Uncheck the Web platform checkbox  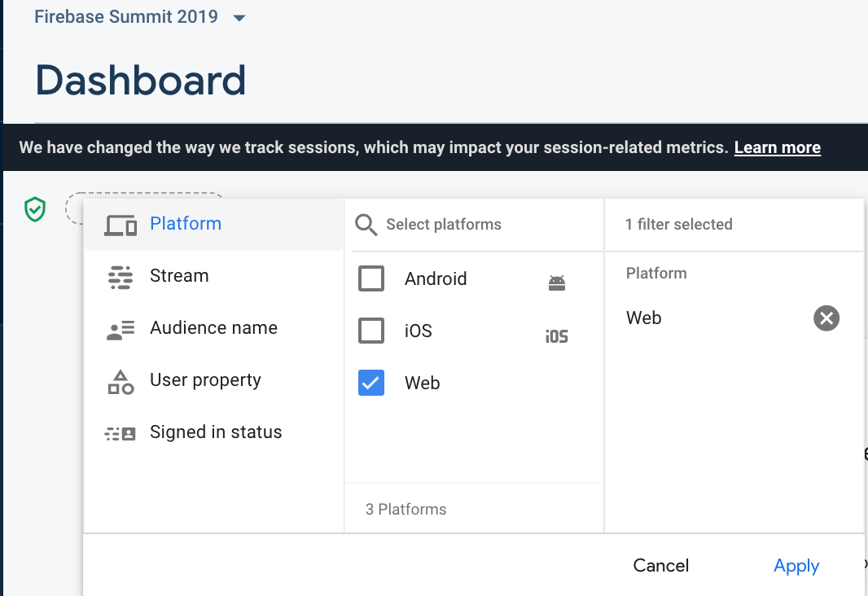click(371, 383)
